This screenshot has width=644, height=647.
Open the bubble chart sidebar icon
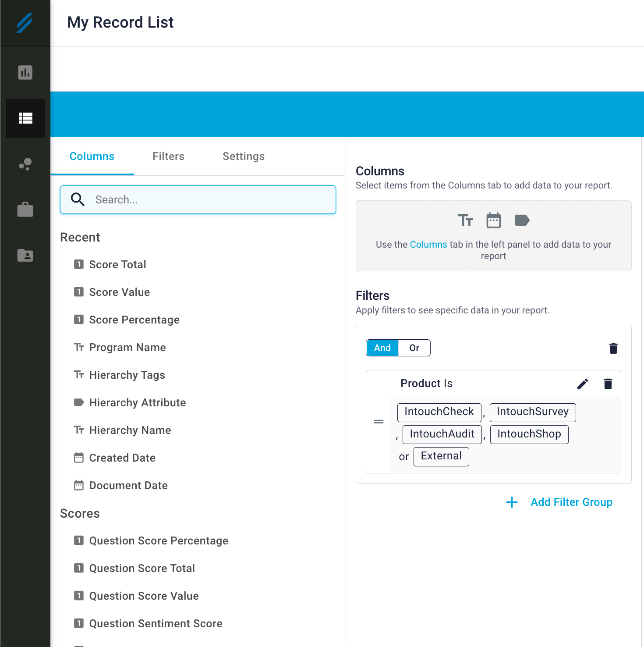point(25,164)
